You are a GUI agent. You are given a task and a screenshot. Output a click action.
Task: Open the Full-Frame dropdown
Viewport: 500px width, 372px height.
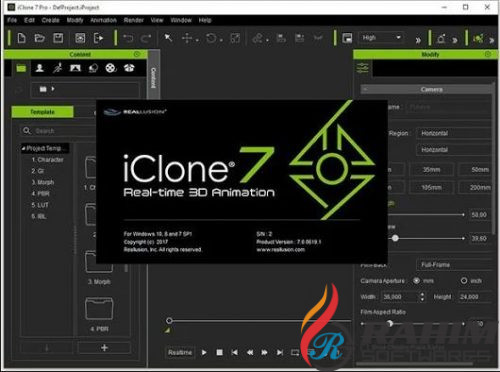[x=454, y=265]
